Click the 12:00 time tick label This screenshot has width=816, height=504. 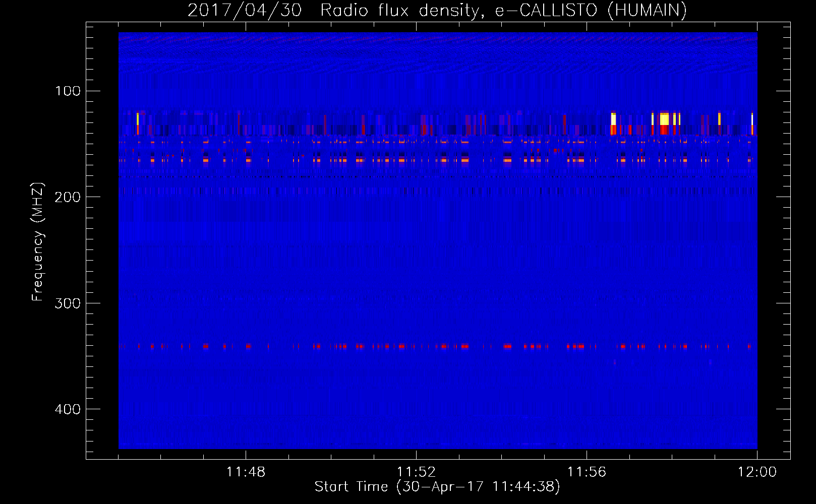tap(757, 472)
